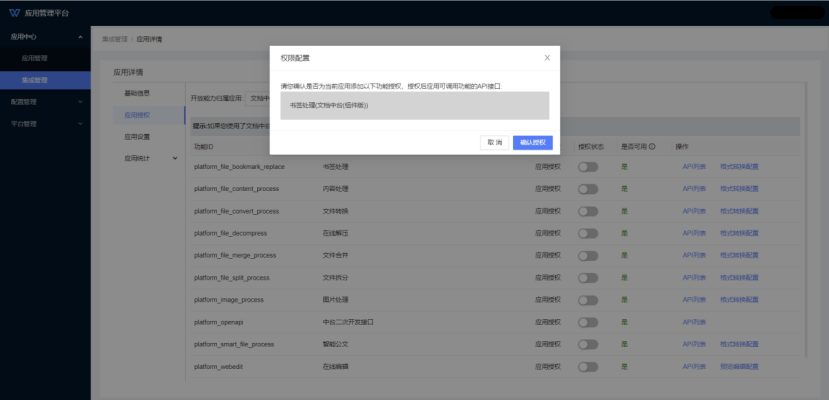Cancel the permission dialog with 取消

494,142
